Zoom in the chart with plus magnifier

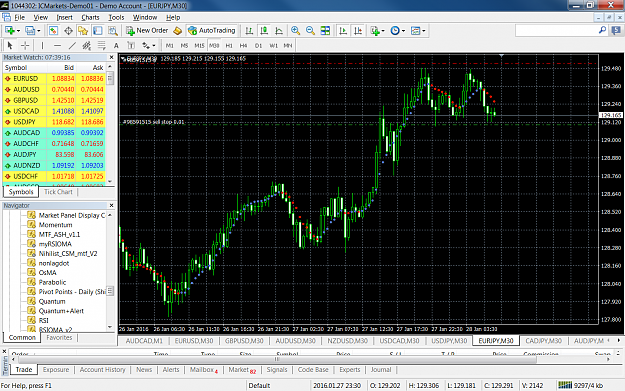coord(295,31)
